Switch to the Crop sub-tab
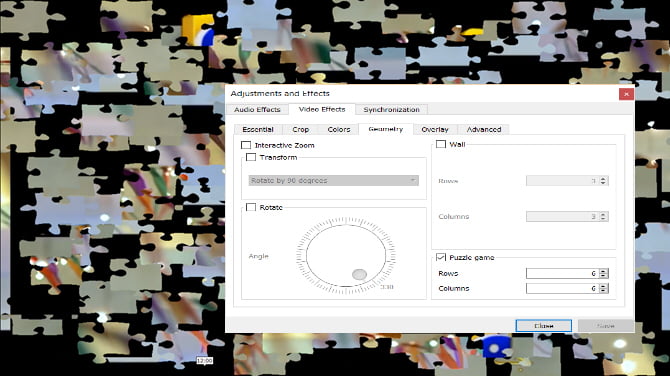The width and height of the screenshot is (670, 376). (300, 129)
